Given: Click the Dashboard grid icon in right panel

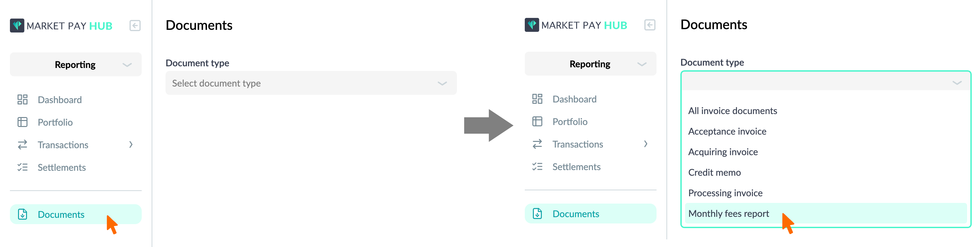Looking at the screenshot, I should (537, 99).
